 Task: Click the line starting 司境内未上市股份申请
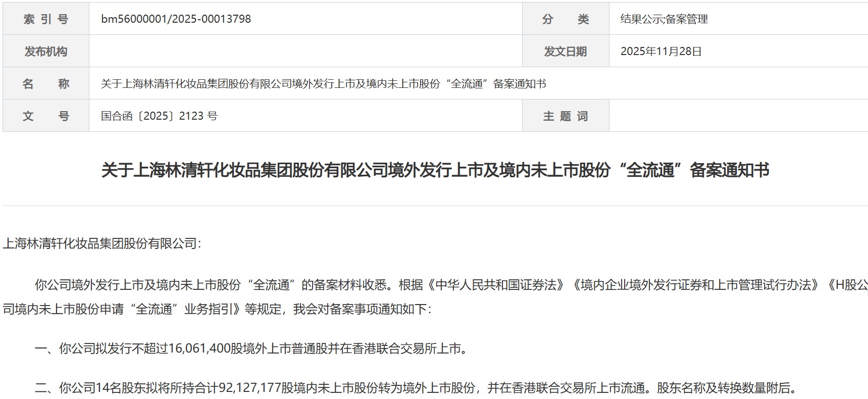click(x=217, y=309)
